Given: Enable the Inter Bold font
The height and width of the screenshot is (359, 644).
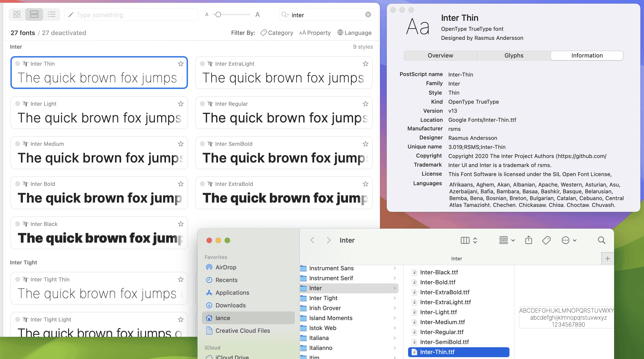Looking at the screenshot, I should coord(17,184).
